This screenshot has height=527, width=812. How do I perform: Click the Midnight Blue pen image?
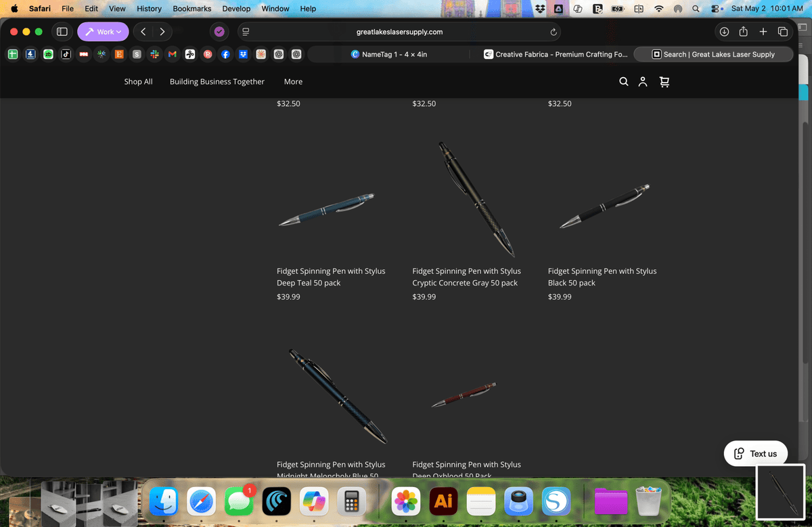coord(338,396)
